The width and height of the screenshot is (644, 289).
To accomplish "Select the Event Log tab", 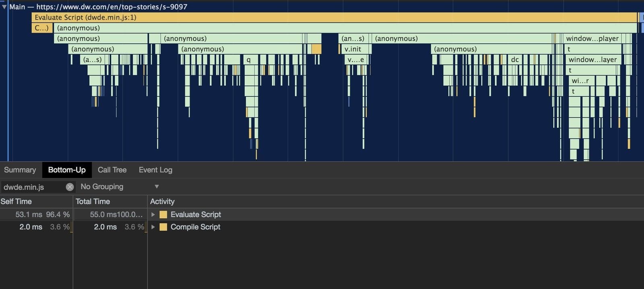I will 155,170.
